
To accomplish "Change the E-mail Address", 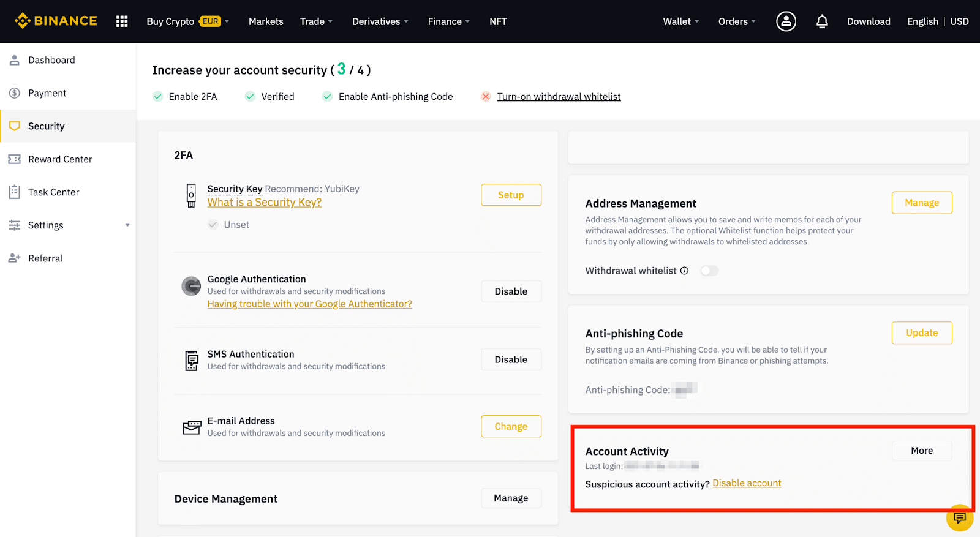I will 511,426.
